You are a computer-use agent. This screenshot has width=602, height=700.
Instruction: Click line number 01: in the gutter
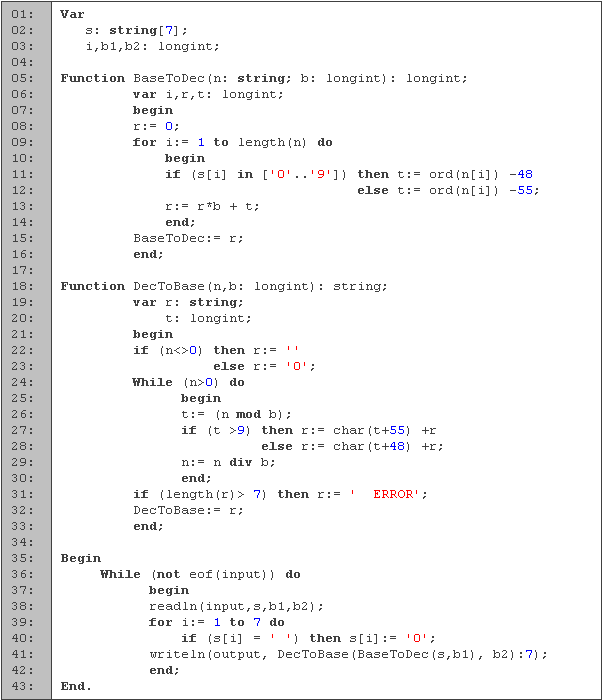(x=22, y=14)
